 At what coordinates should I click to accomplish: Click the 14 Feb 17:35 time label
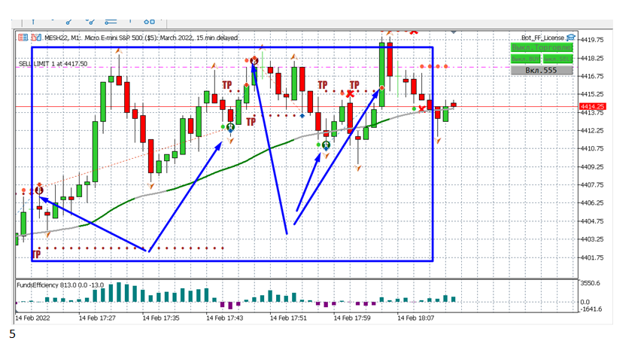[160, 318]
